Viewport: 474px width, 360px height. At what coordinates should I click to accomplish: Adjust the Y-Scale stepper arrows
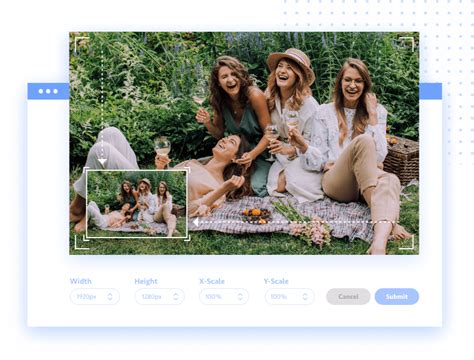click(305, 296)
